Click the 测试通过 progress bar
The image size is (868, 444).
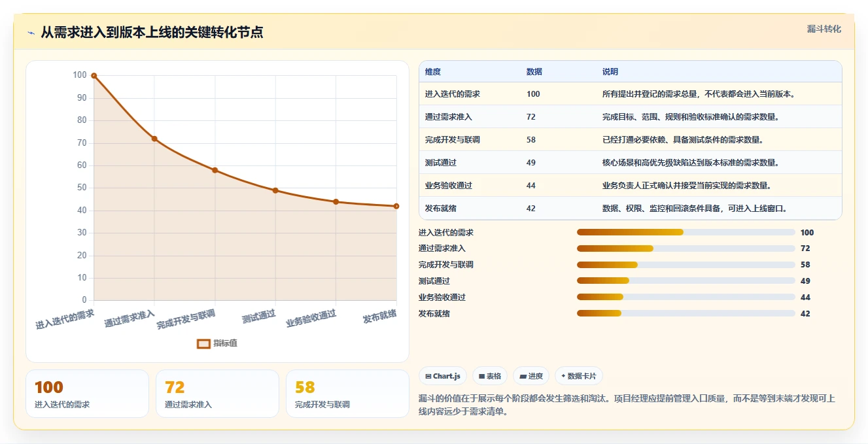[x=686, y=281]
